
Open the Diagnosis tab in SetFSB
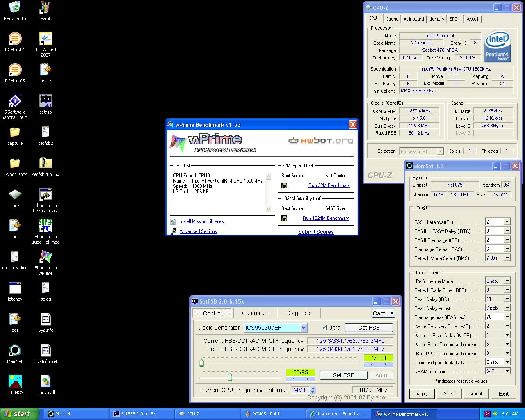point(299,313)
